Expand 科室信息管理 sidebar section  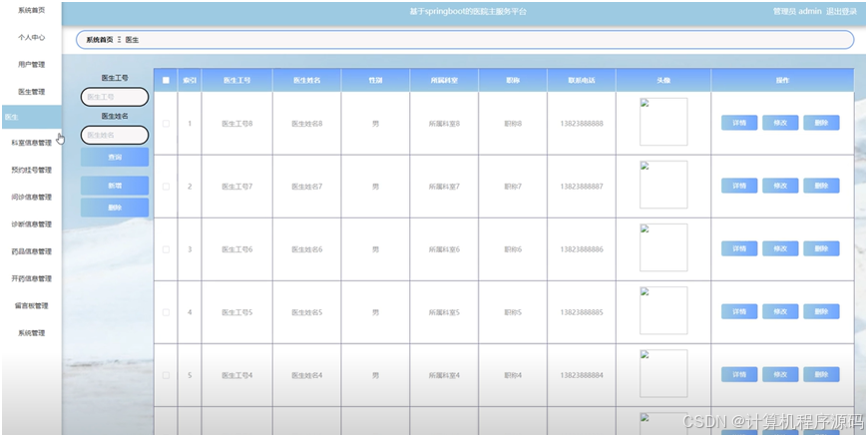coord(31,143)
